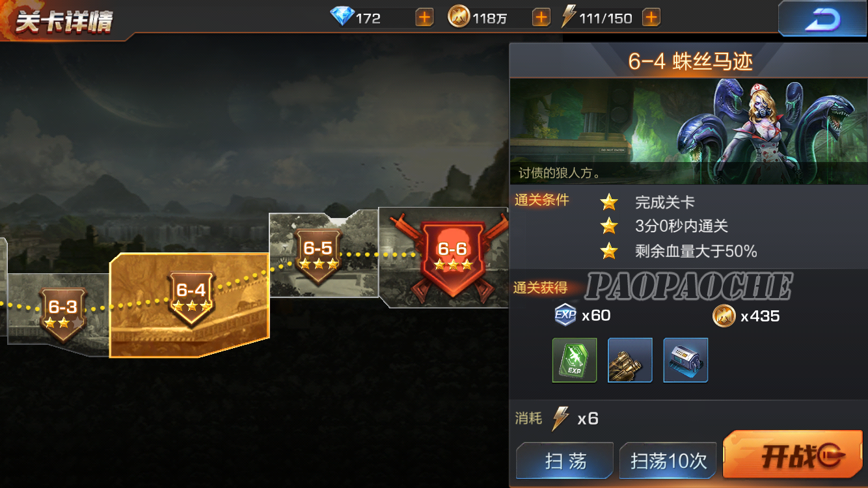Tap the blue diamond currency icon
868x488 pixels.
tap(342, 17)
